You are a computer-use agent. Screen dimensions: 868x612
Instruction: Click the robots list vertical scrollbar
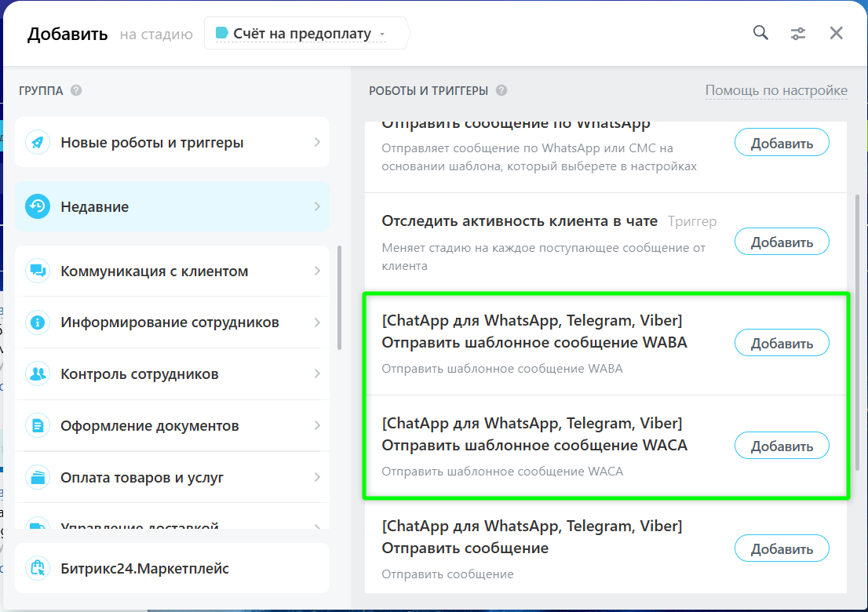[856, 314]
